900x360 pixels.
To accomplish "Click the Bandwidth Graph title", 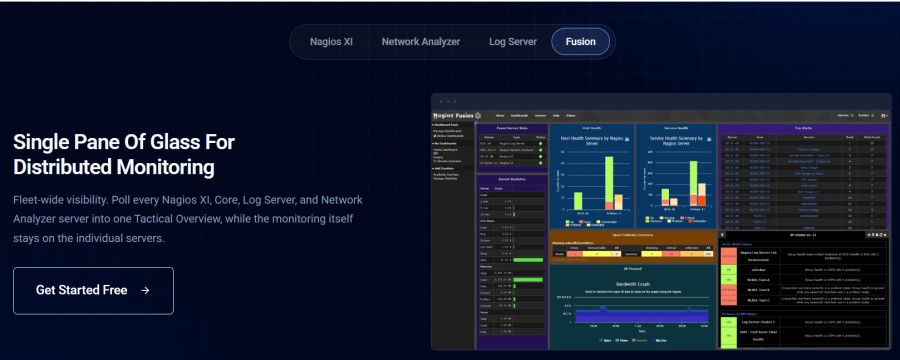I will (x=633, y=284).
